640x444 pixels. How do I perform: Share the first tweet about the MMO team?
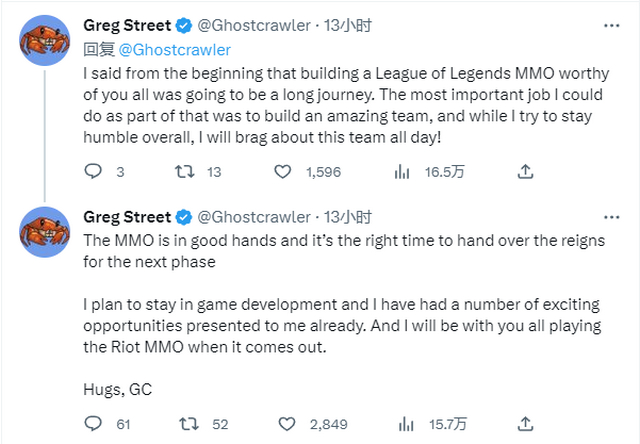(525, 171)
